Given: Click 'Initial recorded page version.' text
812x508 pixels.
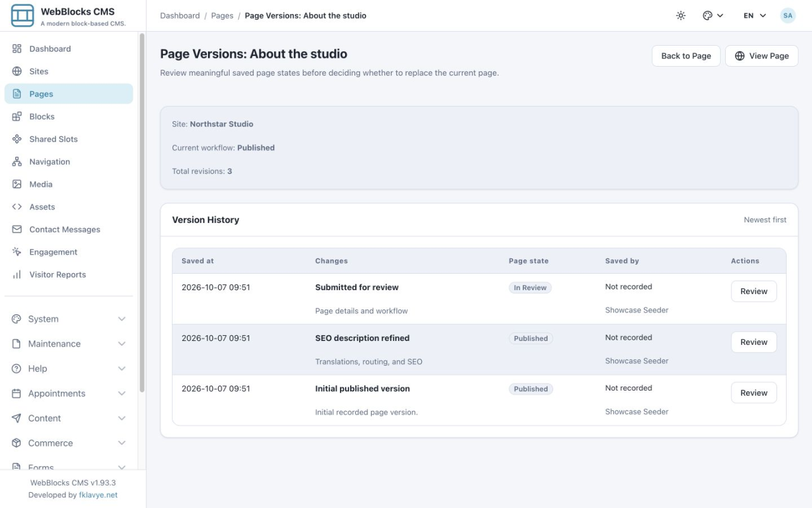Looking at the screenshot, I should pyautogui.click(x=367, y=412).
